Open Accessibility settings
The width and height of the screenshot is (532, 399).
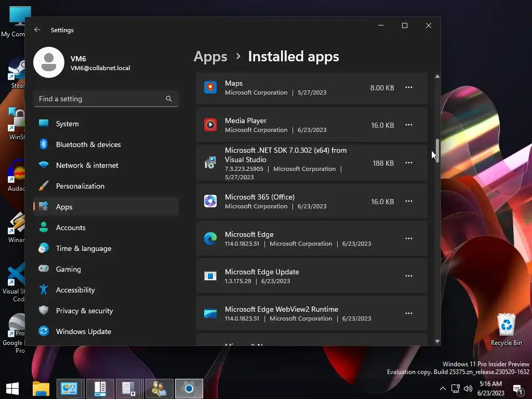[x=106, y=289]
